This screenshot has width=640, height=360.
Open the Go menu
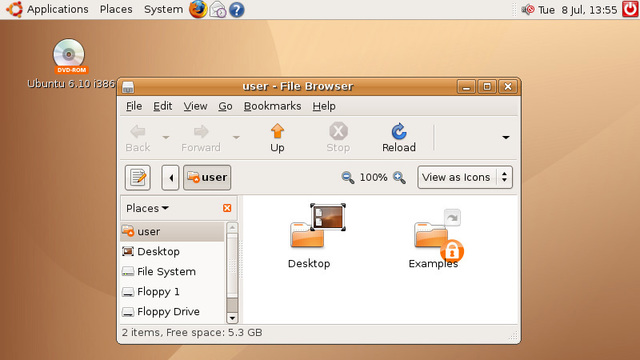pos(225,106)
